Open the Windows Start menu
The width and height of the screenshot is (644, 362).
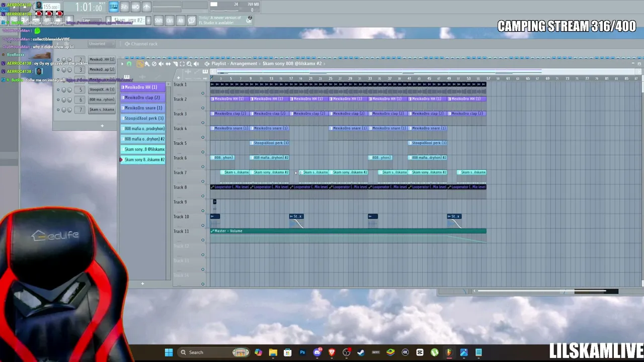[169, 352]
